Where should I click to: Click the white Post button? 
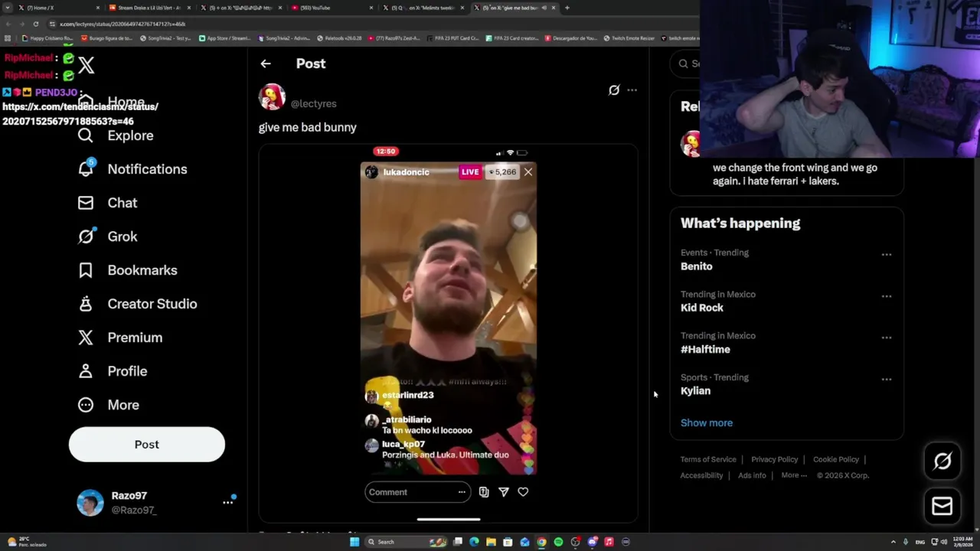click(147, 445)
